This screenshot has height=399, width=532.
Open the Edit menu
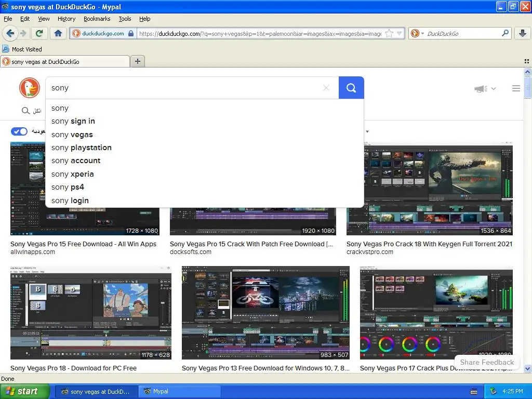(25, 19)
